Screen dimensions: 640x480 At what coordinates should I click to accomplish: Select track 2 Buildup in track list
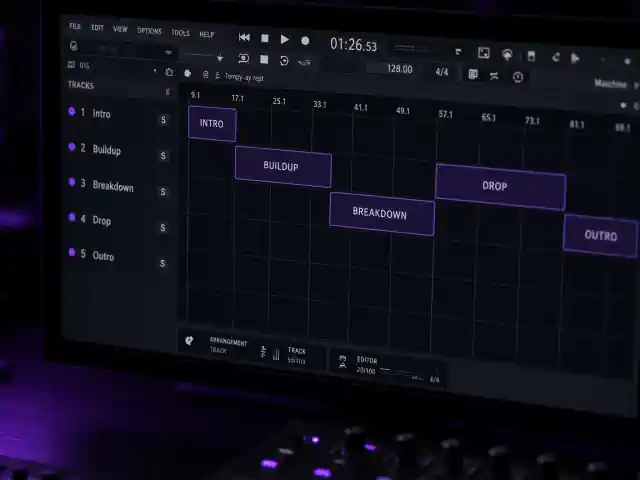[118, 150]
